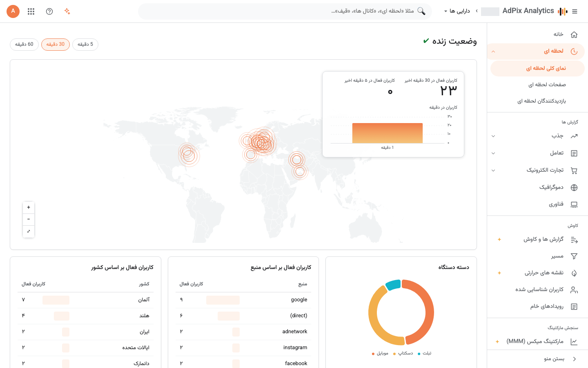This screenshot has height=368, width=588.
Task: Click the تبلت legend swatch
Action: coord(419,354)
